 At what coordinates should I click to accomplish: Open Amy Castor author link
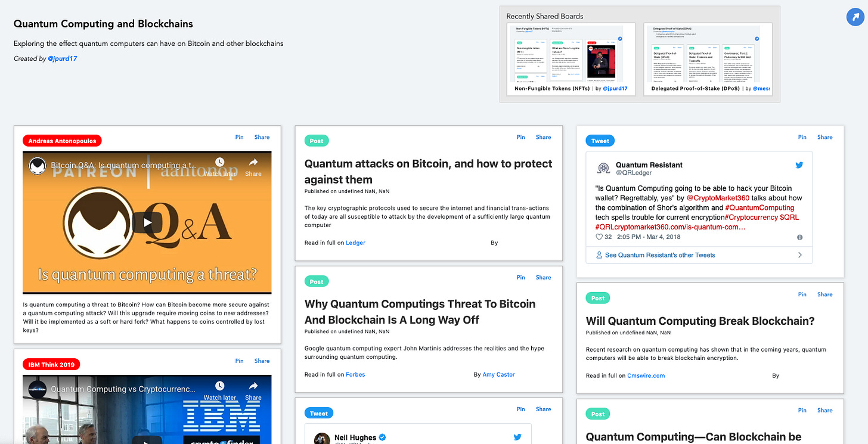(498, 374)
